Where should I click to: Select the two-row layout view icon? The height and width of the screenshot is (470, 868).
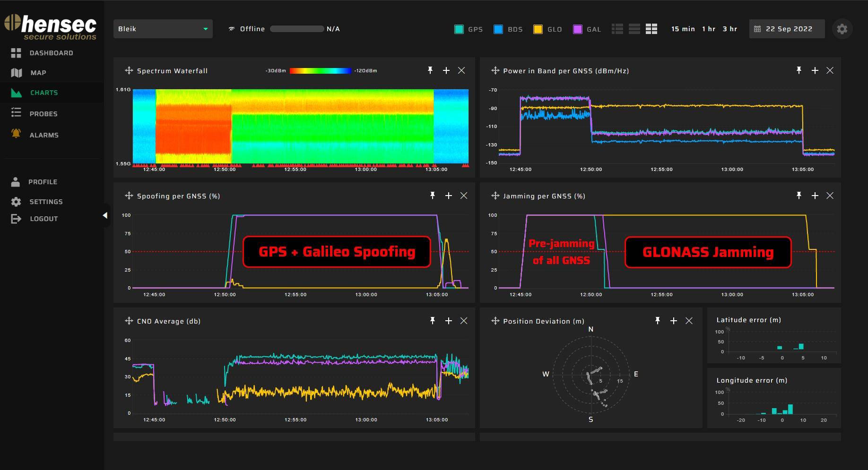click(x=634, y=29)
